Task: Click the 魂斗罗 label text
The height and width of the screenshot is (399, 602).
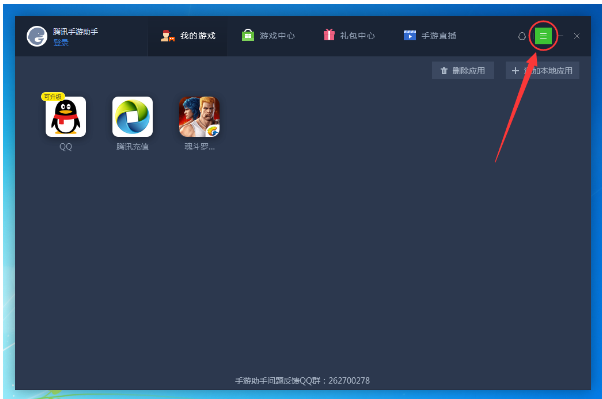Action: 199,147
